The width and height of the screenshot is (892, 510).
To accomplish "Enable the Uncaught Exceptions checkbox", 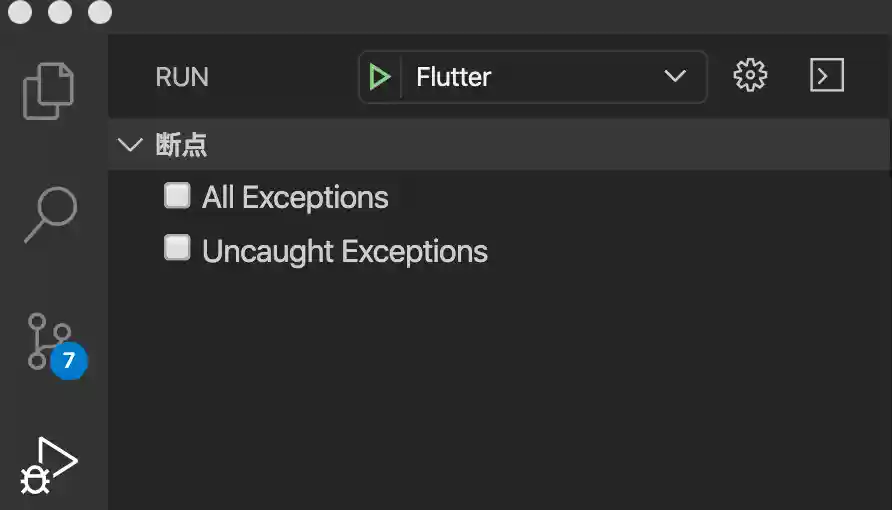I will [177, 249].
